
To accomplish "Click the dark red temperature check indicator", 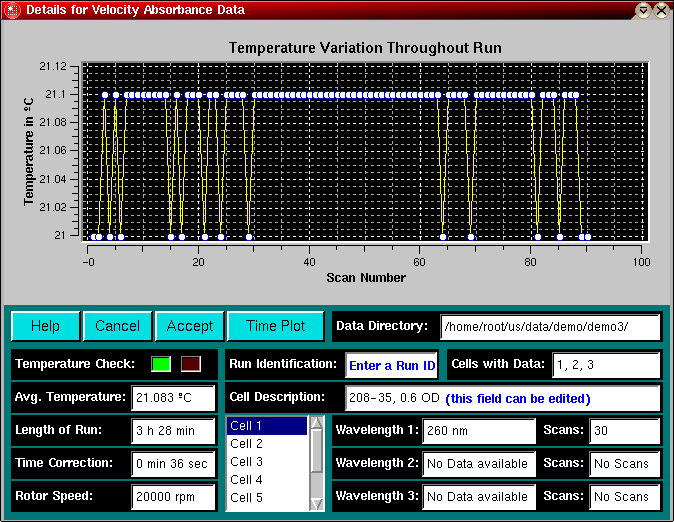I will (190, 364).
